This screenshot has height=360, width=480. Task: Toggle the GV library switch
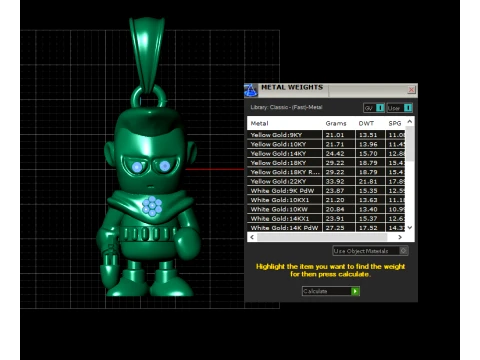point(374,108)
